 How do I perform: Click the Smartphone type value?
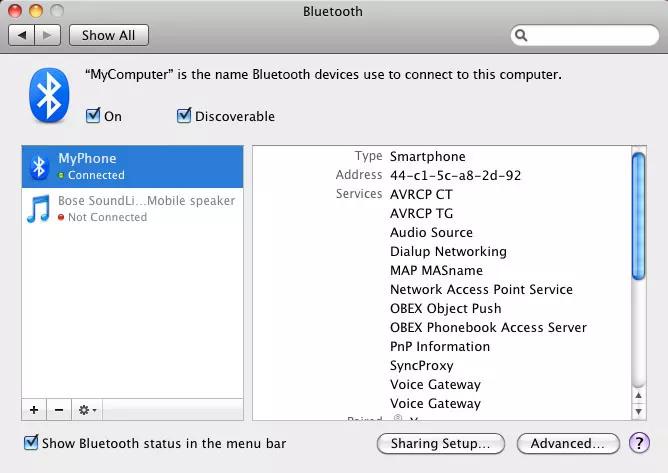428,156
